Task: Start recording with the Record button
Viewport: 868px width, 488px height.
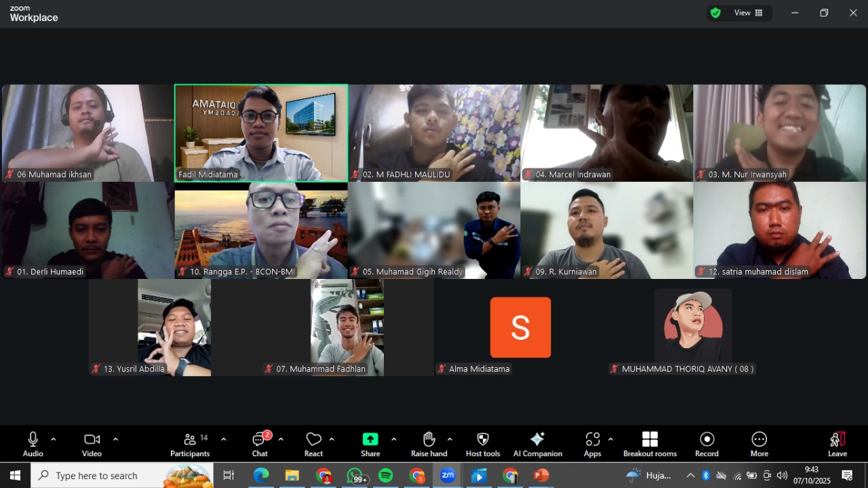Action: (707, 444)
